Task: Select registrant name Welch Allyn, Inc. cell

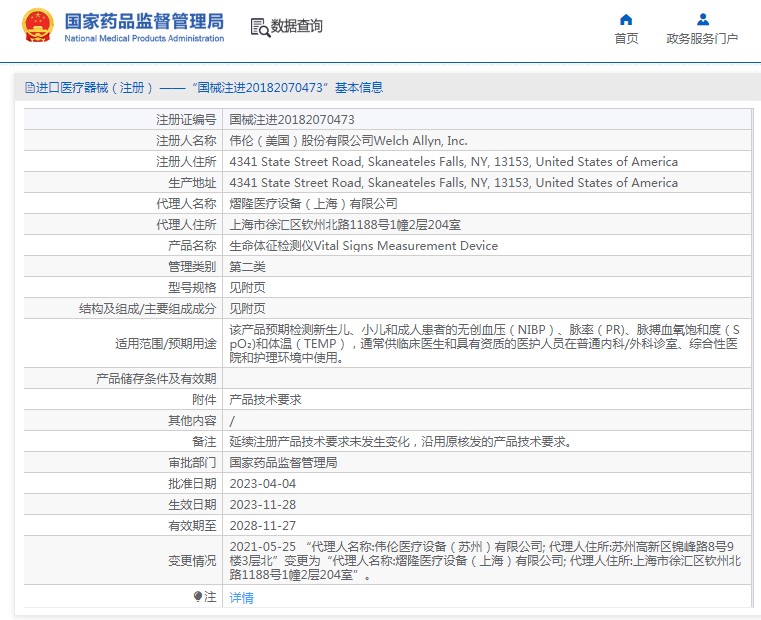Action: (348, 141)
